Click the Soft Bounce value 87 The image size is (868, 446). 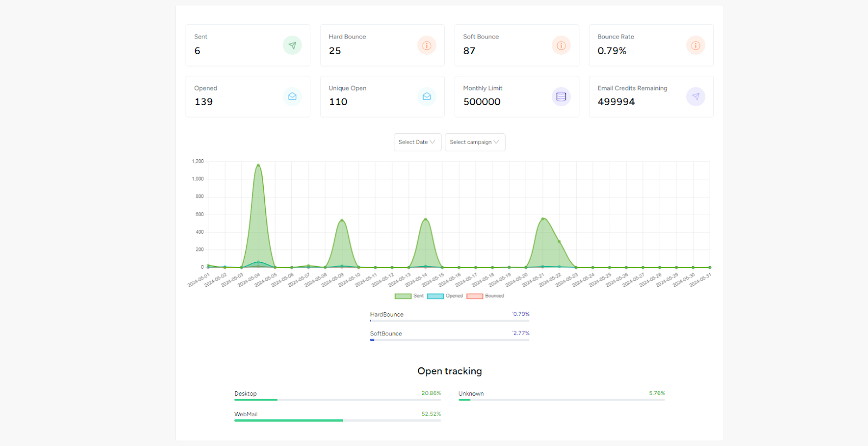click(x=469, y=51)
